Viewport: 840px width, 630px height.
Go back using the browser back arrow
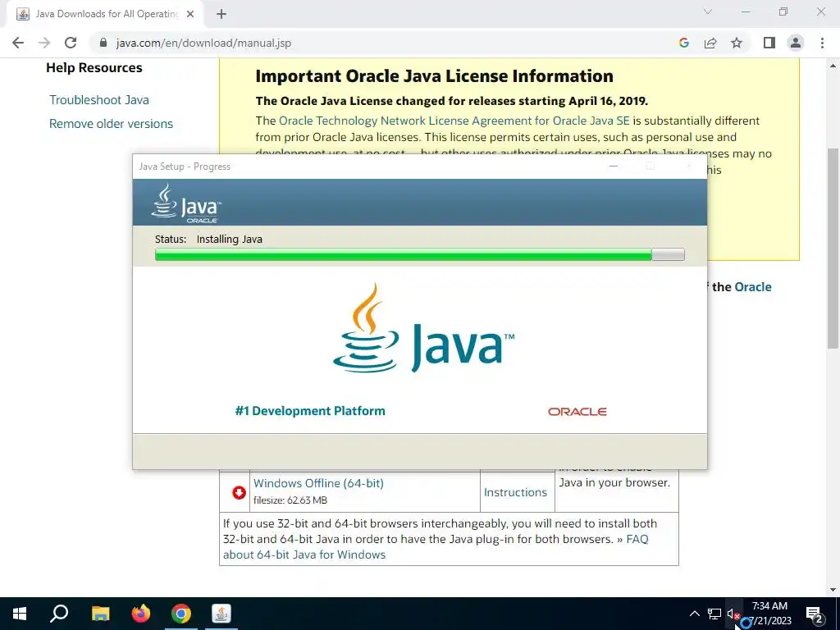[18, 43]
